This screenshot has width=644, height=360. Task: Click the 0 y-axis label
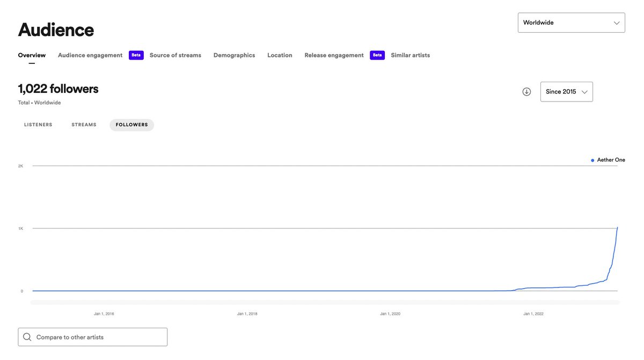pos(22,291)
